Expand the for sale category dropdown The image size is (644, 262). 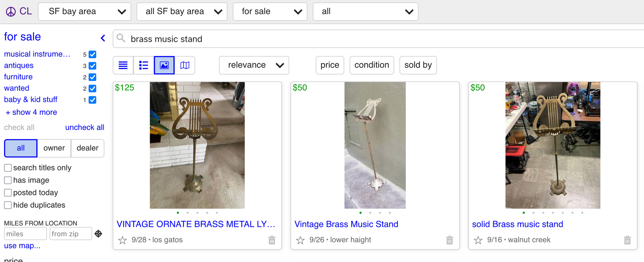(270, 11)
